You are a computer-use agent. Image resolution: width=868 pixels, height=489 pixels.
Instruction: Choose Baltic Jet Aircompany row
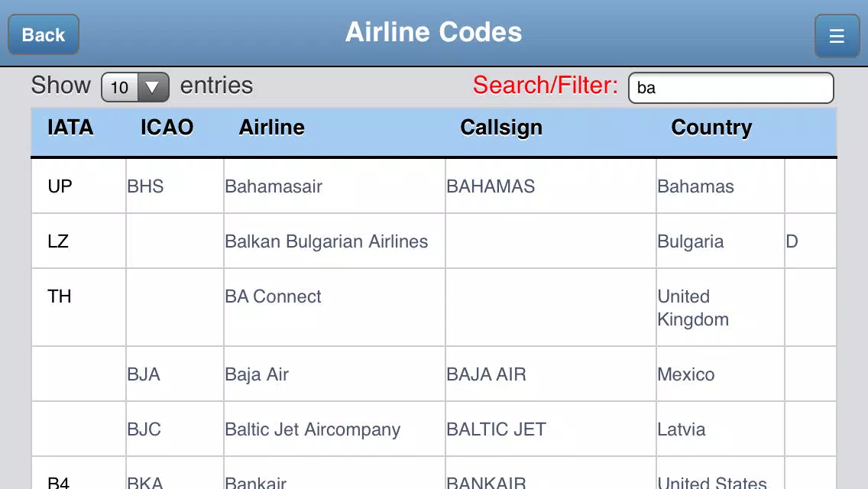click(x=433, y=429)
